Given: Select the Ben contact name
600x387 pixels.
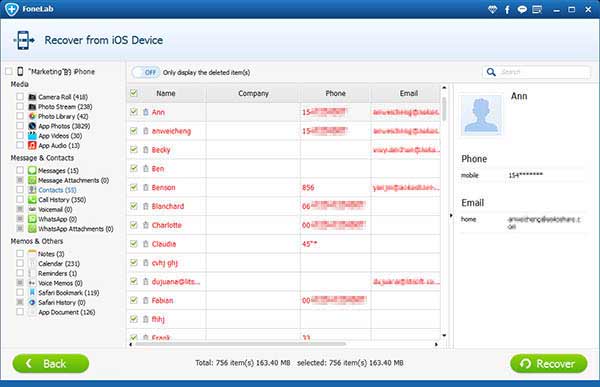Looking at the screenshot, I should pos(158,168).
